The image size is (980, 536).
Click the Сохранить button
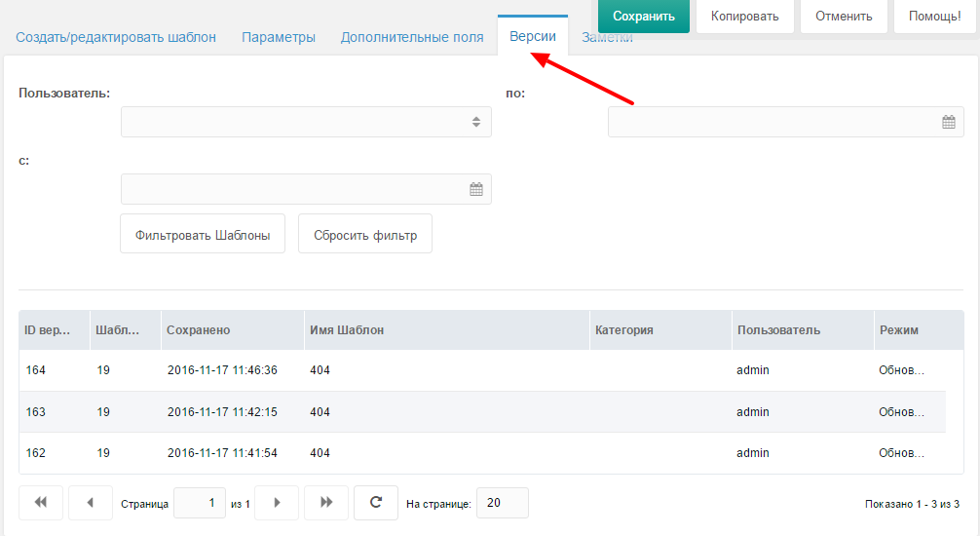[x=644, y=17]
